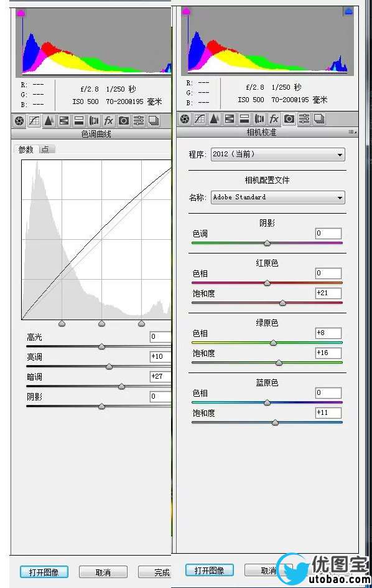Switch to 点 curve tab
The height and width of the screenshot is (588, 372).
click(45, 149)
